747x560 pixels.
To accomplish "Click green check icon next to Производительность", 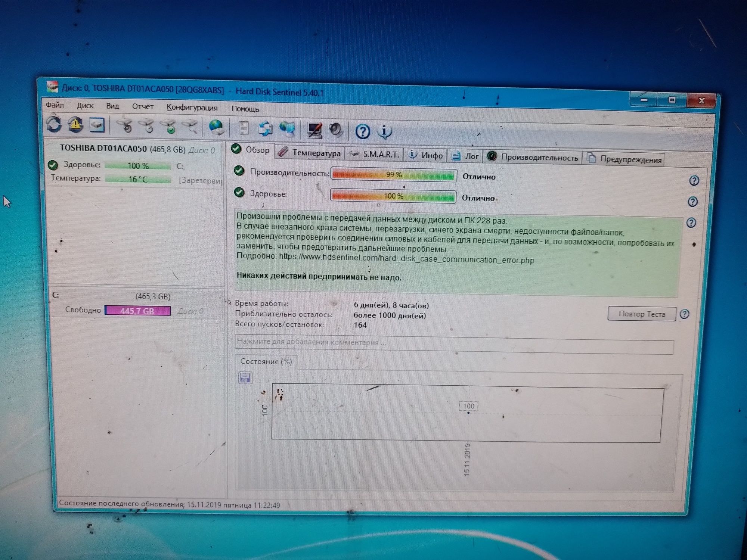I will click(239, 171).
